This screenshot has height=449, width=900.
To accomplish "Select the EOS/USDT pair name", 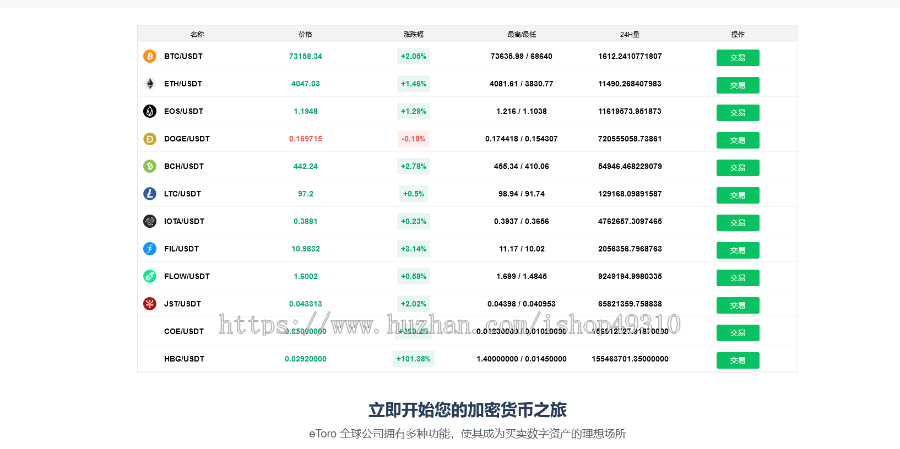I will tap(184, 111).
